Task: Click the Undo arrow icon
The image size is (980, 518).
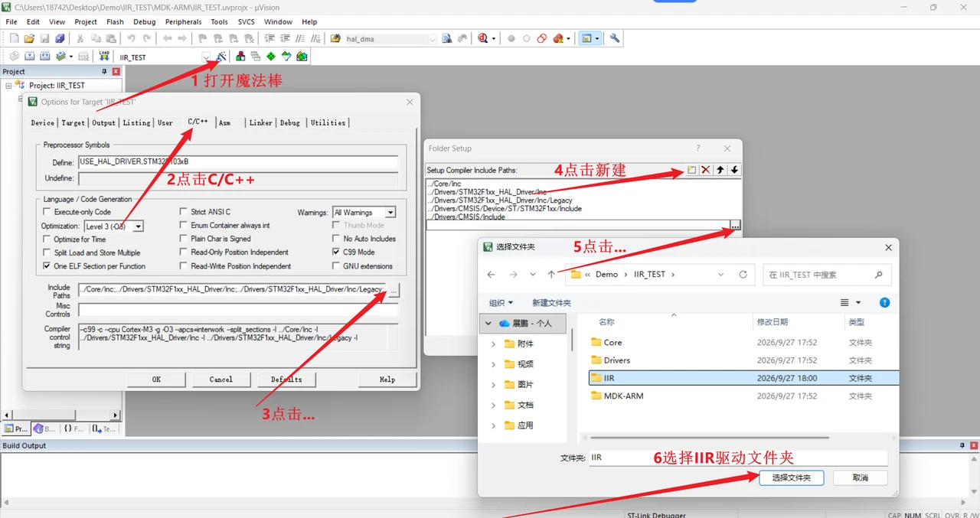Action: [x=131, y=38]
